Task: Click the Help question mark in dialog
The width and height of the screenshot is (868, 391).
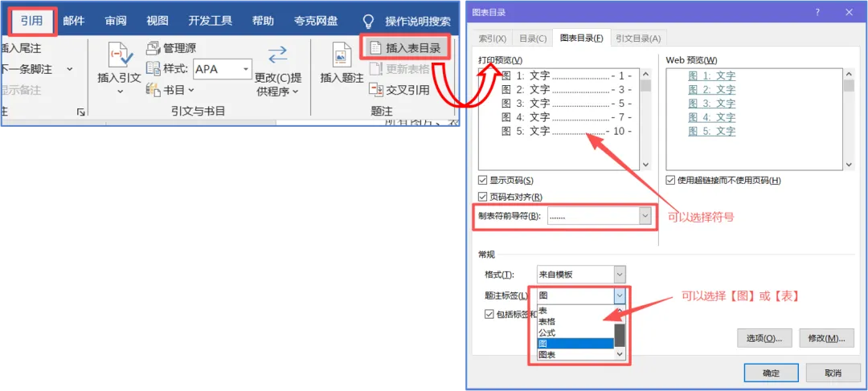Action: coord(817,11)
